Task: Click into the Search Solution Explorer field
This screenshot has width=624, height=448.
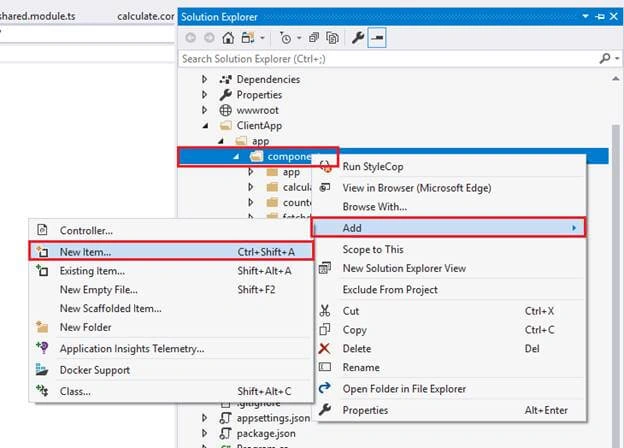Action: (x=388, y=59)
